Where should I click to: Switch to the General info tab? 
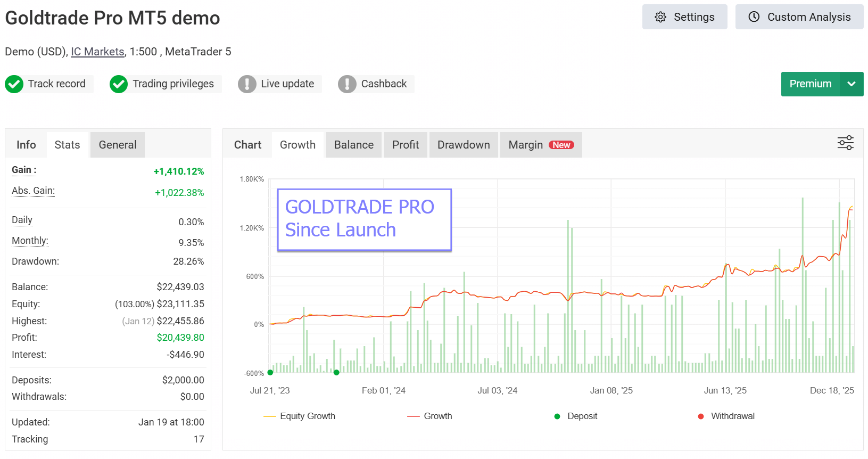(118, 145)
